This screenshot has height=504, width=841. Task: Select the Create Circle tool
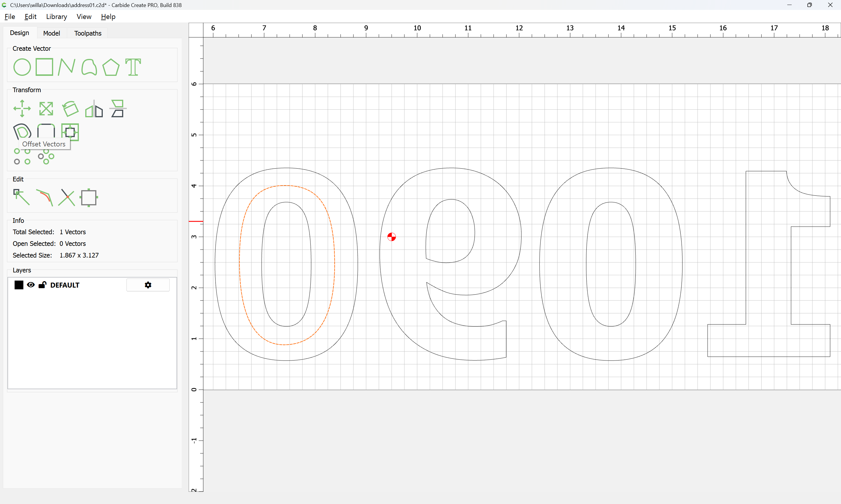tap(22, 67)
